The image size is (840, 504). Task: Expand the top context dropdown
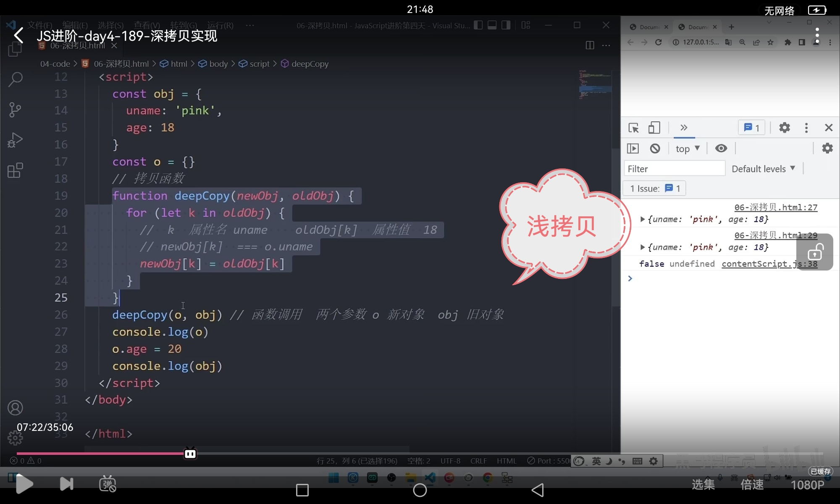[x=688, y=148]
